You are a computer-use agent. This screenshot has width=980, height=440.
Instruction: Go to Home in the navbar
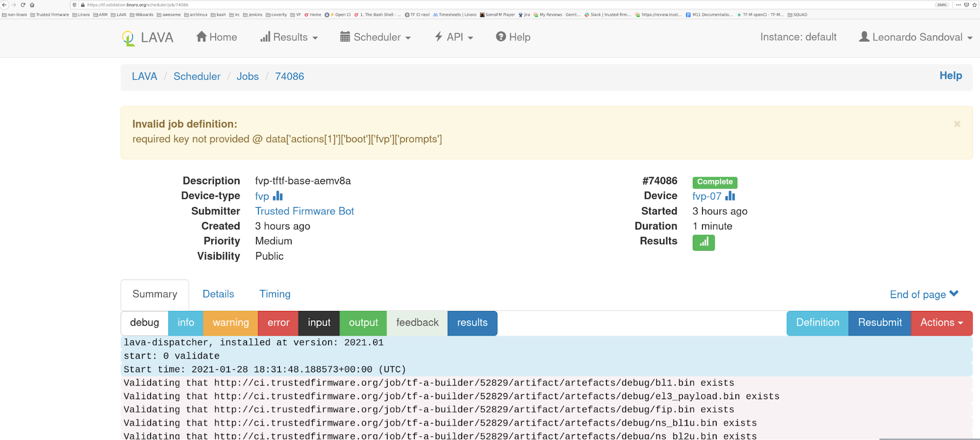pos(217,37)
